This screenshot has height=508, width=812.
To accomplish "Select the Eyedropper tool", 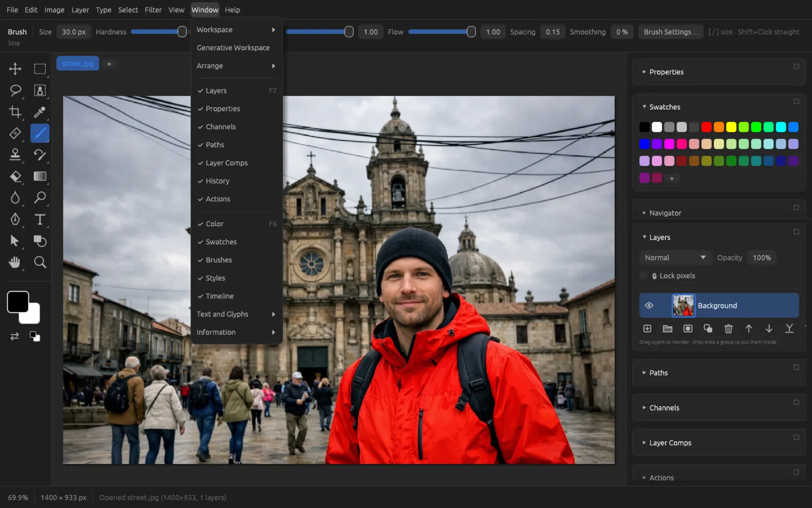I will click(x=40, y=112).
